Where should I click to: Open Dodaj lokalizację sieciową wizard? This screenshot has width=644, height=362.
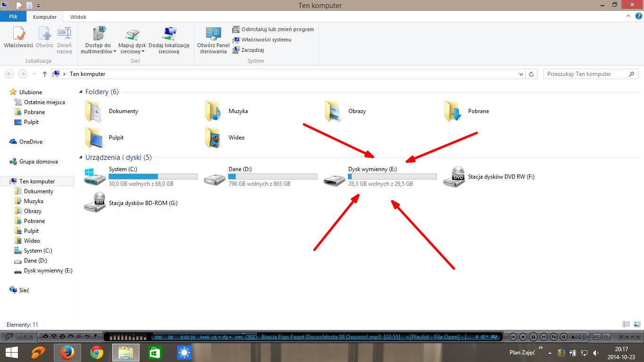coord(169,35)
